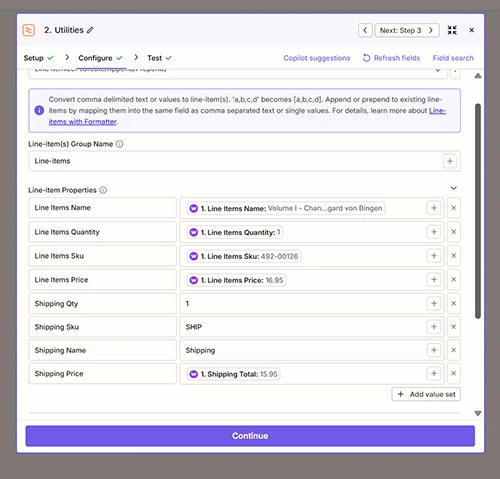Remove the Shipping Name row
Viewport: 500px width, 479px height.
[x=453, y=350]
